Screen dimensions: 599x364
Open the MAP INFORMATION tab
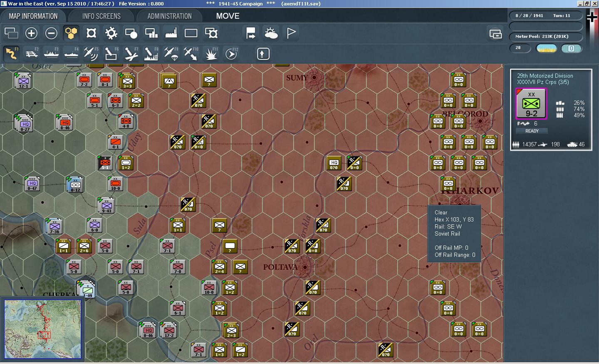(x=33, y=16)
